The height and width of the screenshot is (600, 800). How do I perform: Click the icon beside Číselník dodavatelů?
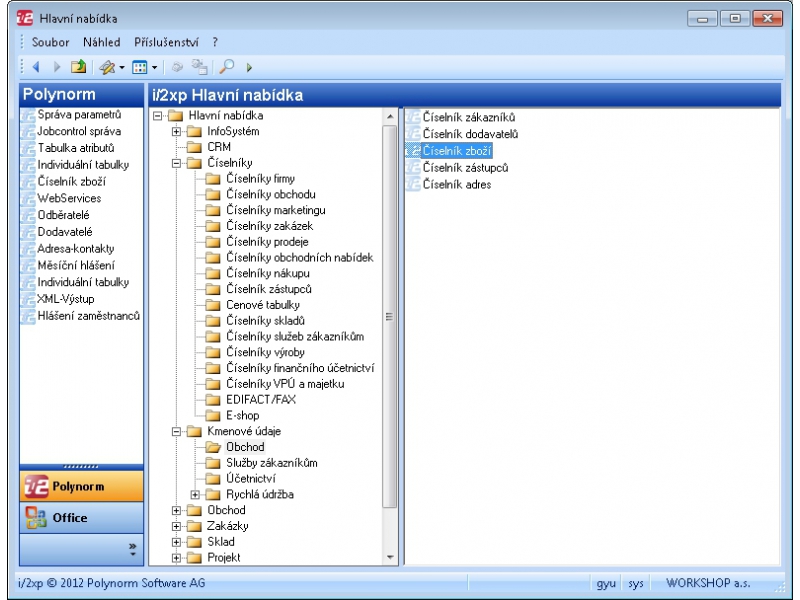coord(413,134)
